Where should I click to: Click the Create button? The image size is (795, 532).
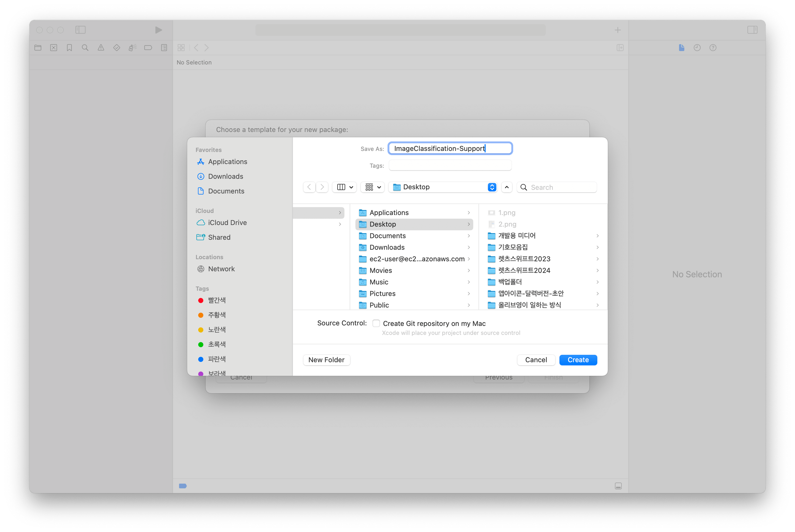(578, 360)
